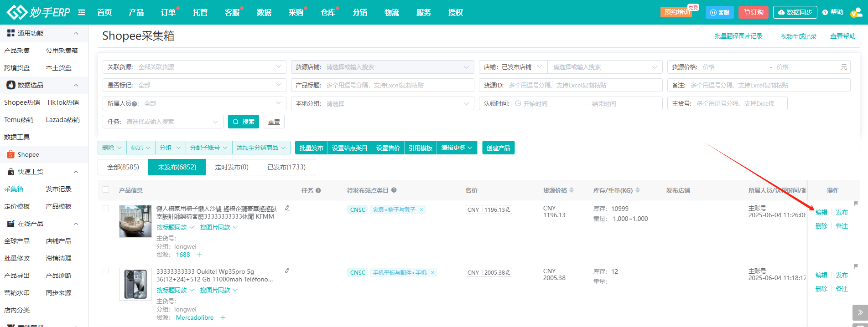Click the 产品标题 input field
Viewport: 868px width, 327px height.
(x=382, y=85)
